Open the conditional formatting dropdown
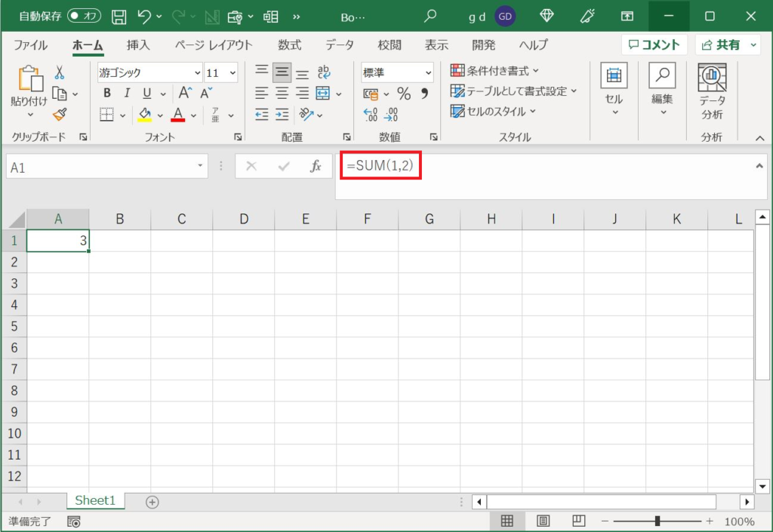Screen dimensions: 773x532 coord(495,71)
